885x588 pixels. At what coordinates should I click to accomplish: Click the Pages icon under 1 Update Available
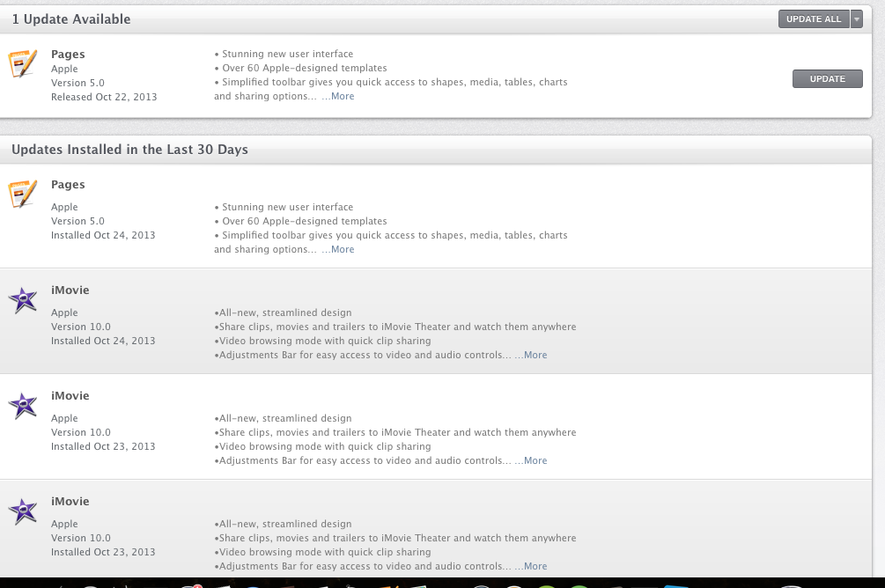pos(23,63)
